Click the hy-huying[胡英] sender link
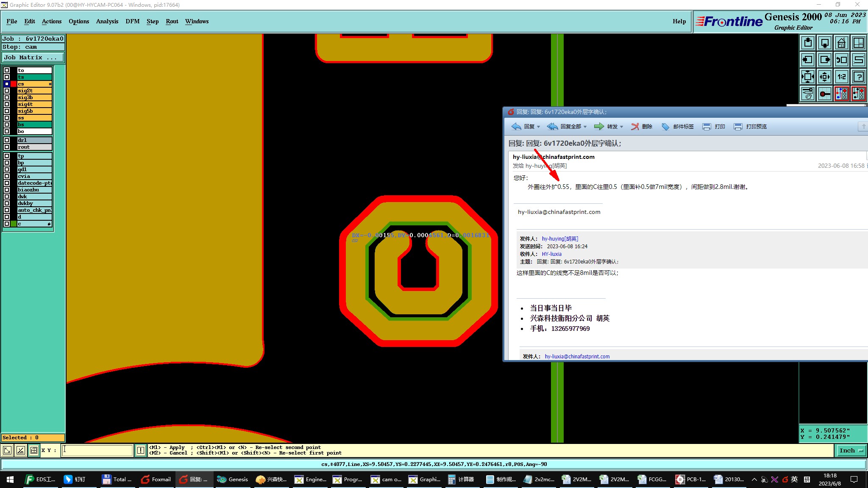 (x=559, y=238)
